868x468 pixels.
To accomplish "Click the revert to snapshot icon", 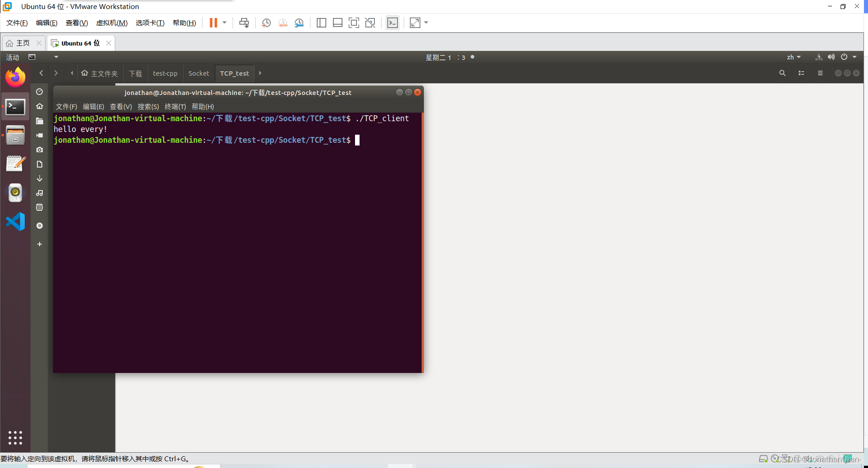I will [283, 23].
